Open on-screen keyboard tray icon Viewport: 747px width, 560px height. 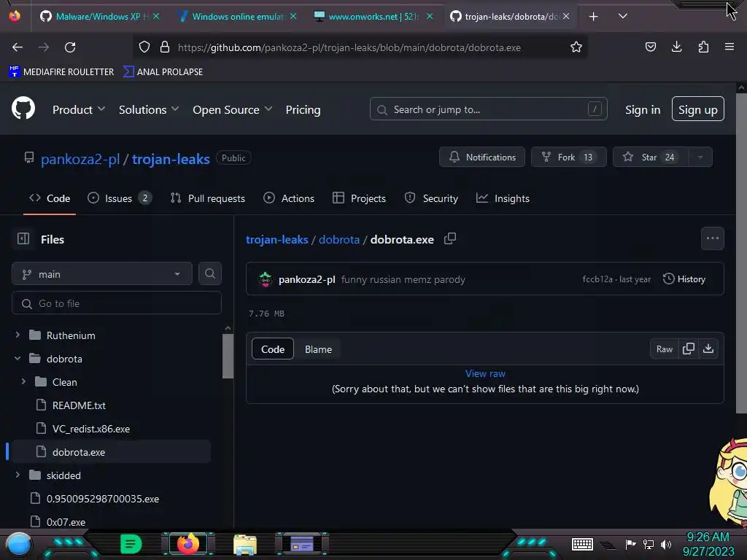pos(582,544)
